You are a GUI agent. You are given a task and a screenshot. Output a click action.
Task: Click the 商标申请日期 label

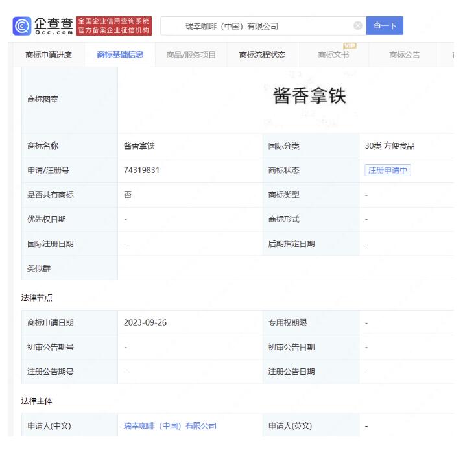pyautogui.click(x=50, y=323)
